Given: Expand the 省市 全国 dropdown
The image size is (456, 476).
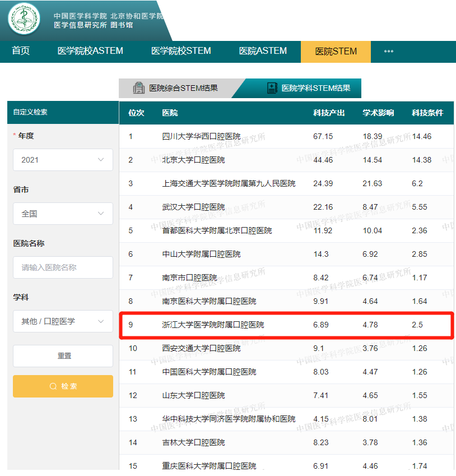Looking at the screenshot, I should 63,214.
